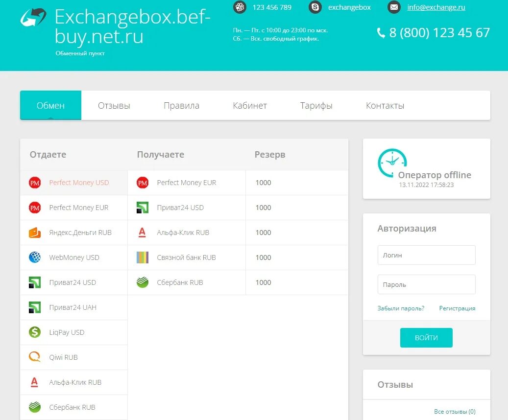This screenshot has width=508, height=420.
Task: Click the Забыли пароль? link
Action: [x=401, y=308]
